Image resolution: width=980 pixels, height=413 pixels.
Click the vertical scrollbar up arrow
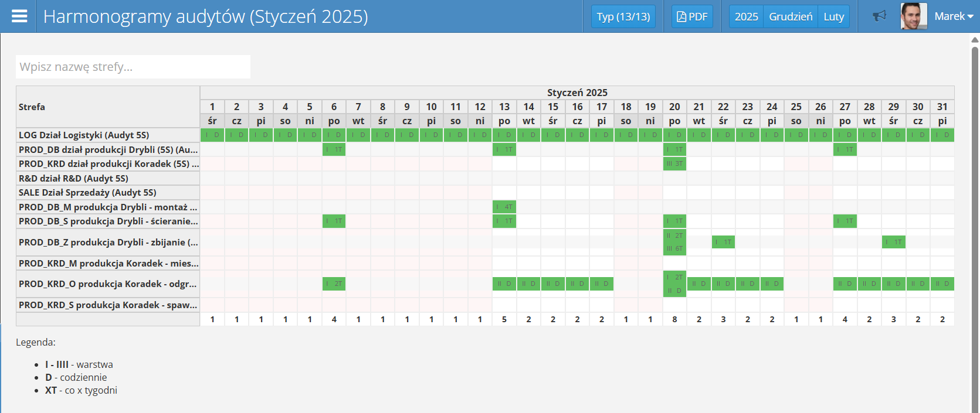pyautogui.click(x=975, y=40)
